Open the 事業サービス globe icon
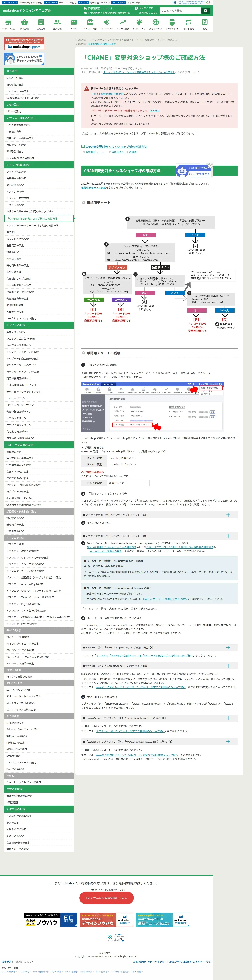Viewport: 252px width, 980px height. pyautogui.click(x=156, y=24)
